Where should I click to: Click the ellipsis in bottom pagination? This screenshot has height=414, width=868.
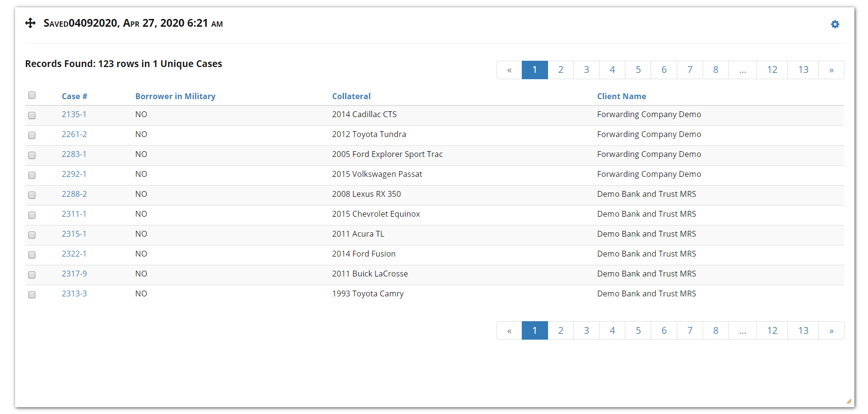click(743, 330)
